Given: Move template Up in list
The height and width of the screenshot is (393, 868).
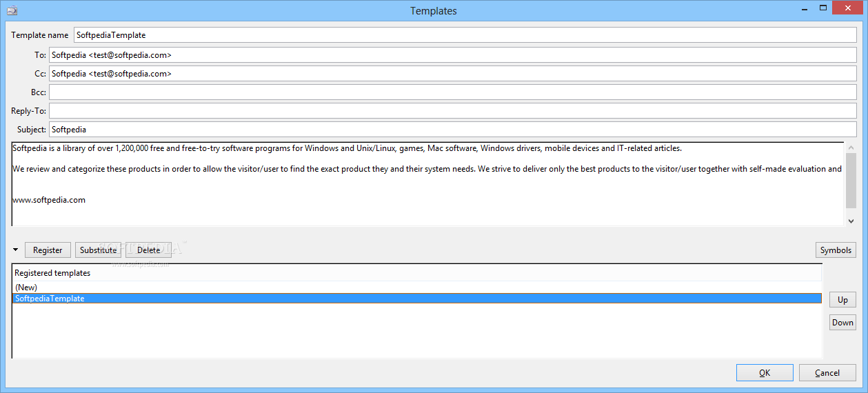Looking at the screenshot, I should (842, 300).
